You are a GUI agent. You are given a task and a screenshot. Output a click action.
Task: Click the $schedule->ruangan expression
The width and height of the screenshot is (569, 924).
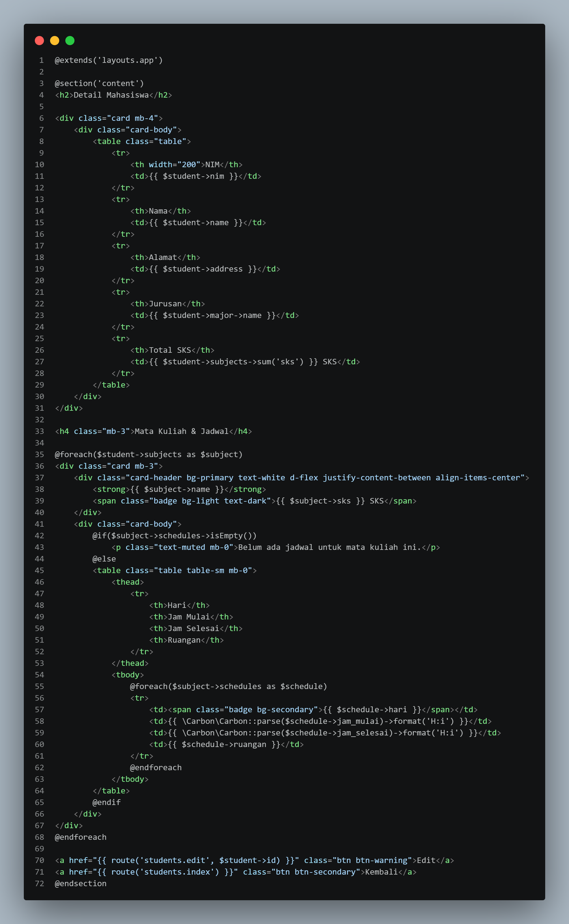pos(224,744)
